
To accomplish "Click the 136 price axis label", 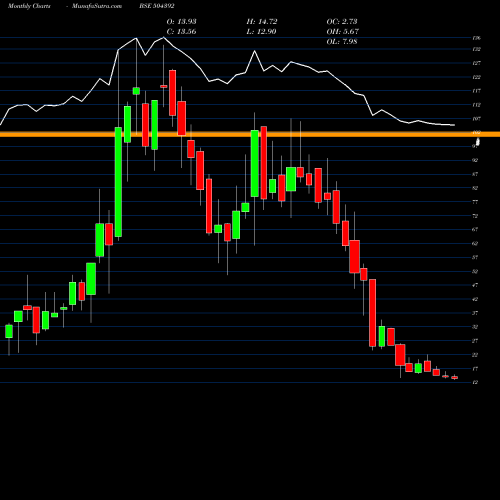I will click(476, 38).
